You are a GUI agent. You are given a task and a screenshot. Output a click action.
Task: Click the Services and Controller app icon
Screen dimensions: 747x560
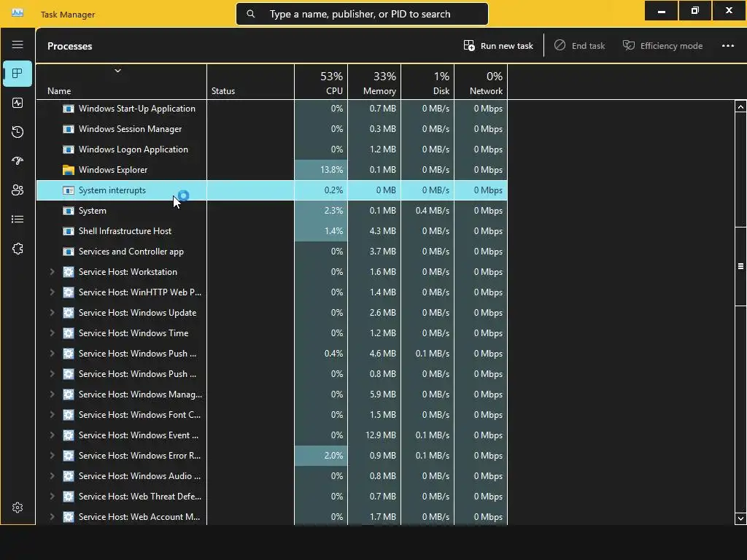(69, 252)
